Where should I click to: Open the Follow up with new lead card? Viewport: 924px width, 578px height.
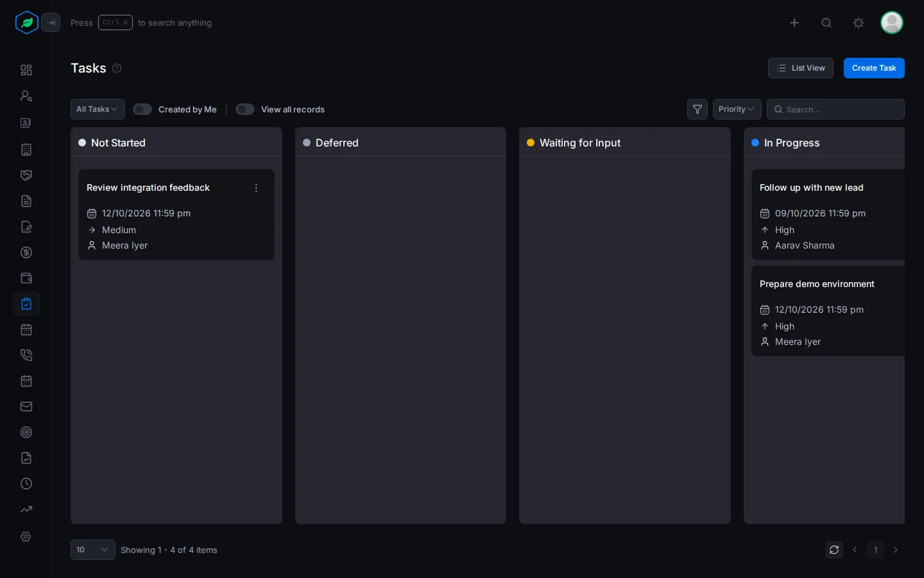click(828, 215)
